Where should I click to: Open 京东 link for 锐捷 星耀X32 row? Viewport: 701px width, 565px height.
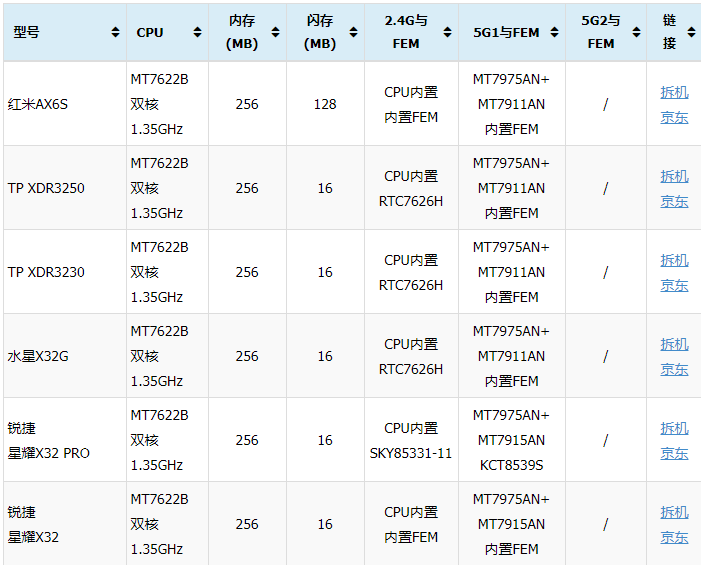[x=674, y=537]
